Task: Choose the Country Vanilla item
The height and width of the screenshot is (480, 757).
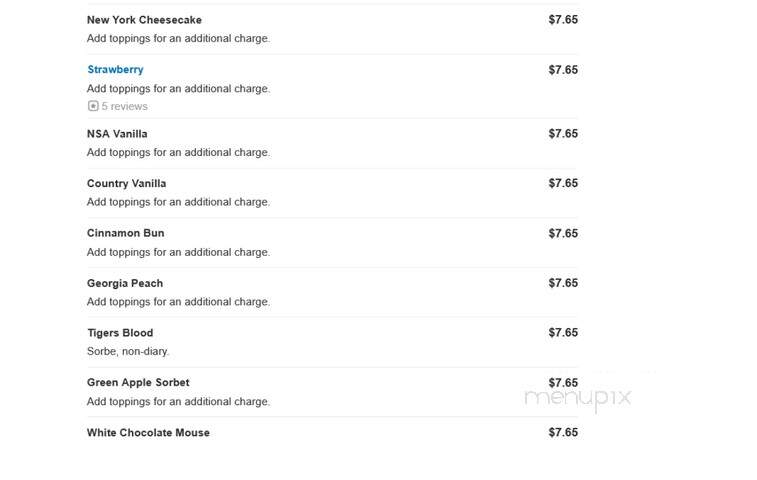Action: point(126,184)
